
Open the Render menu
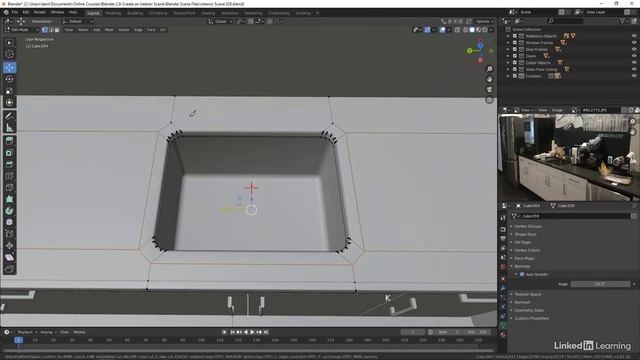40,13
